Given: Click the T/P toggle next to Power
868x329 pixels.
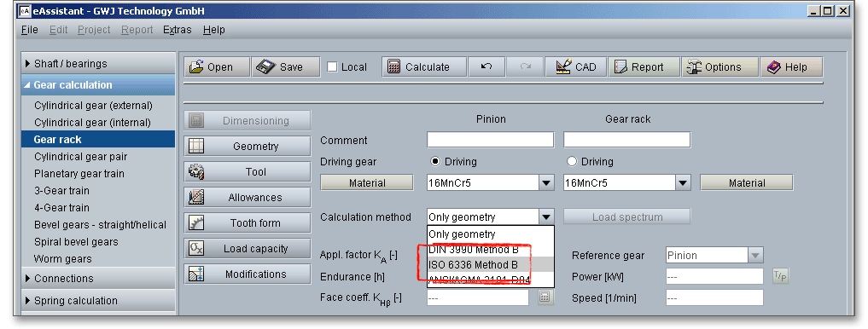Looking at the screenshot, I should coord(780,276).
